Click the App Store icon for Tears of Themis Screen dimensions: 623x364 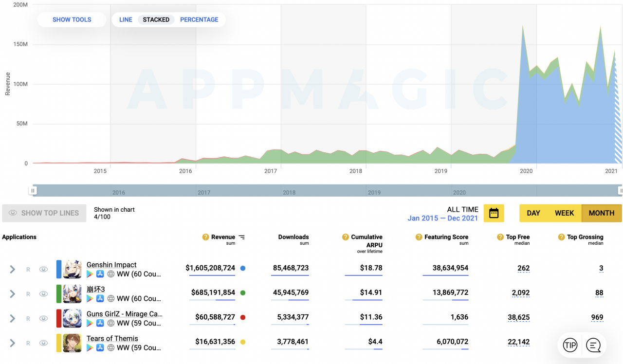pos(100,347)
